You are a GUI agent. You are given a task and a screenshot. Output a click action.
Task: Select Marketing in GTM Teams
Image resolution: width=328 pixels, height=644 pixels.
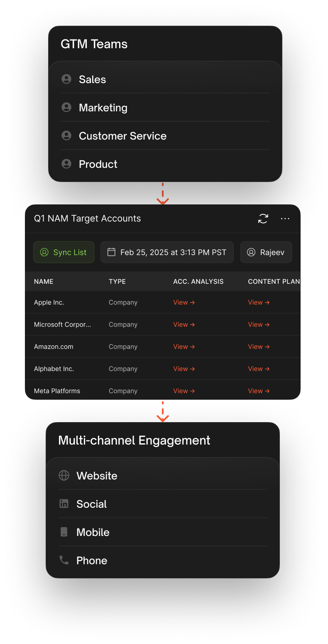165,107
